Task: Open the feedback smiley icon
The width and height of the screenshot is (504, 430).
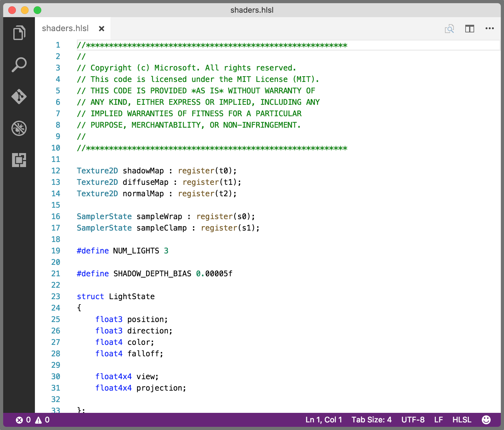Action: pos(486,420)
